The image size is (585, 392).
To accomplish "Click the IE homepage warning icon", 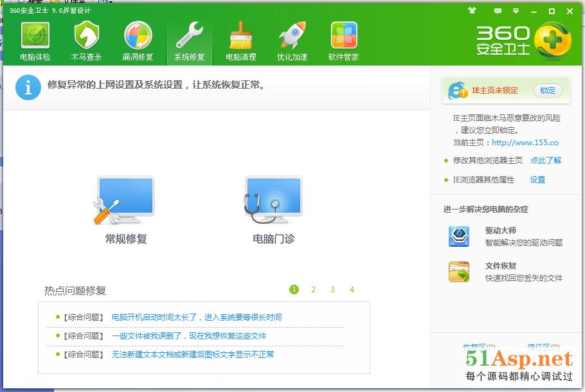I will (458, 90).
